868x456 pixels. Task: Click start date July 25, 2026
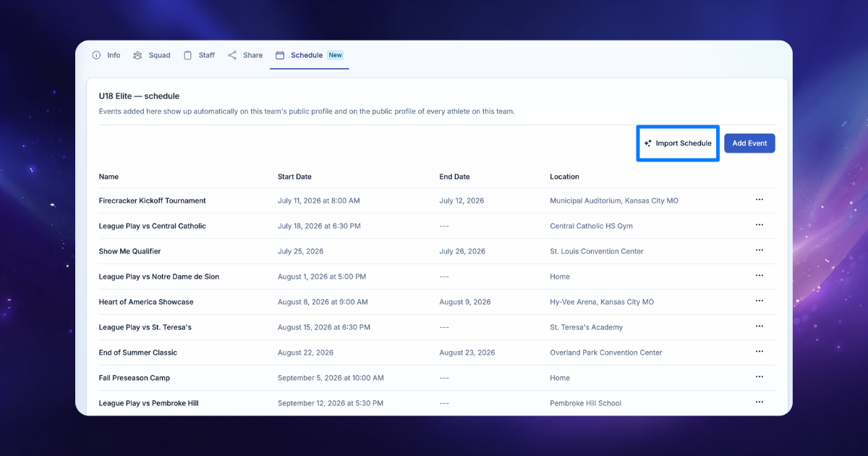click(x=301, y=251)
